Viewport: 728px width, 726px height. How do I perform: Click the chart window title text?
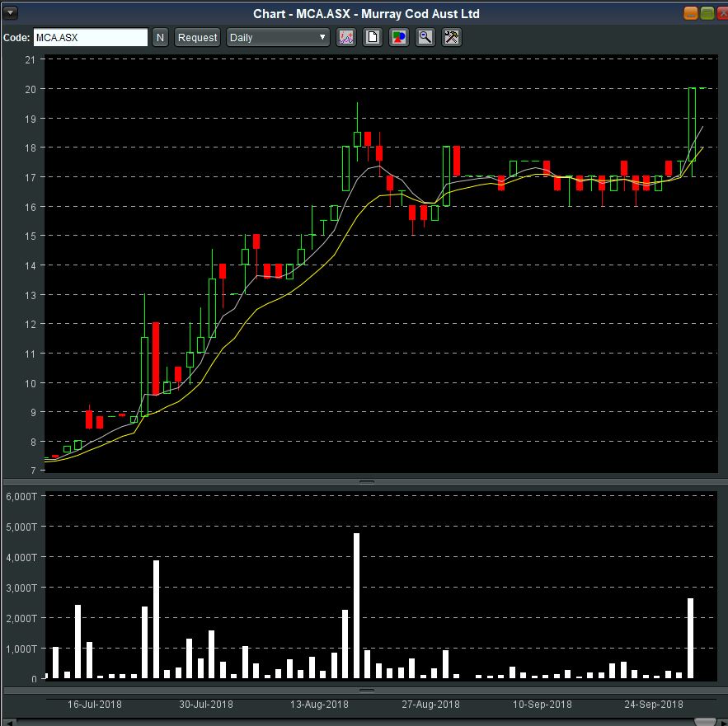[x=366, y=14]
